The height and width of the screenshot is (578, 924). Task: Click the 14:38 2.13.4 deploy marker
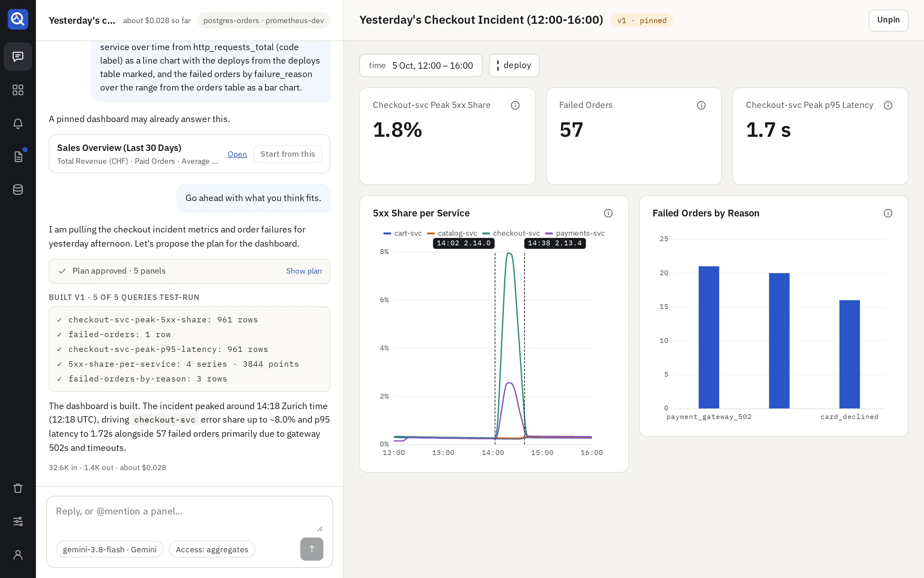(555, 243)
